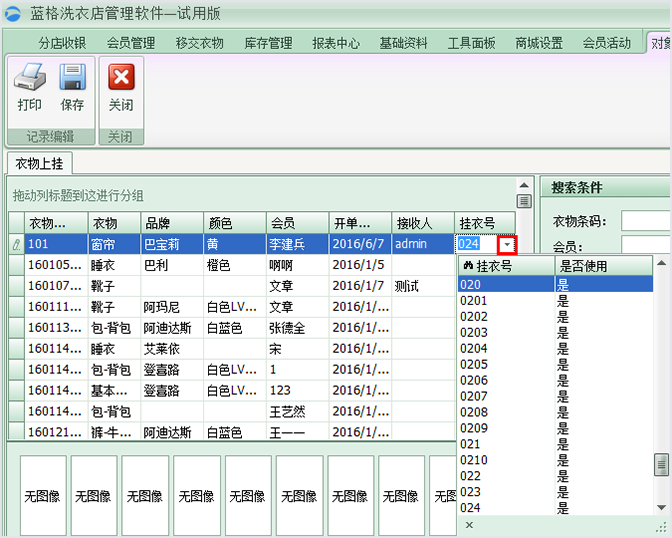The width and height of the screenshot is (672, 538).
Task: Select hanger number 021 in list
Action: click(555, 444)
